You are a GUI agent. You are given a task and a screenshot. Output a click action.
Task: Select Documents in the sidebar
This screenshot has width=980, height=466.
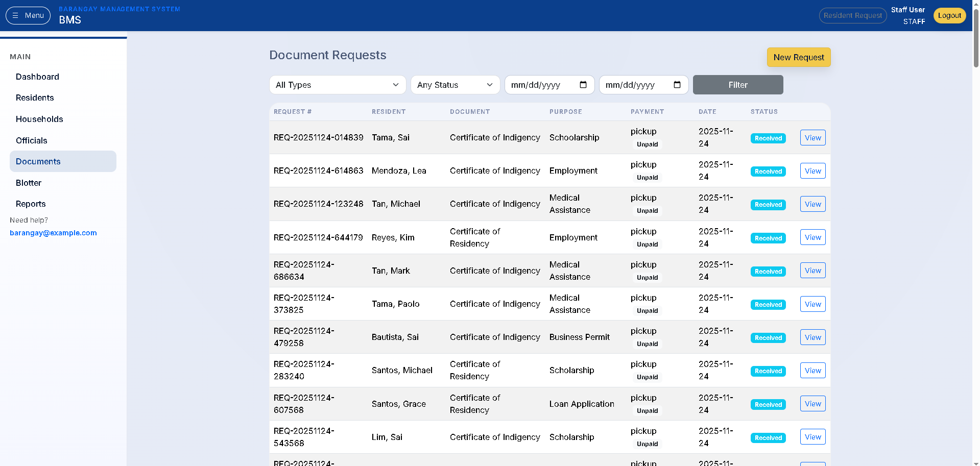pos(38,161)
